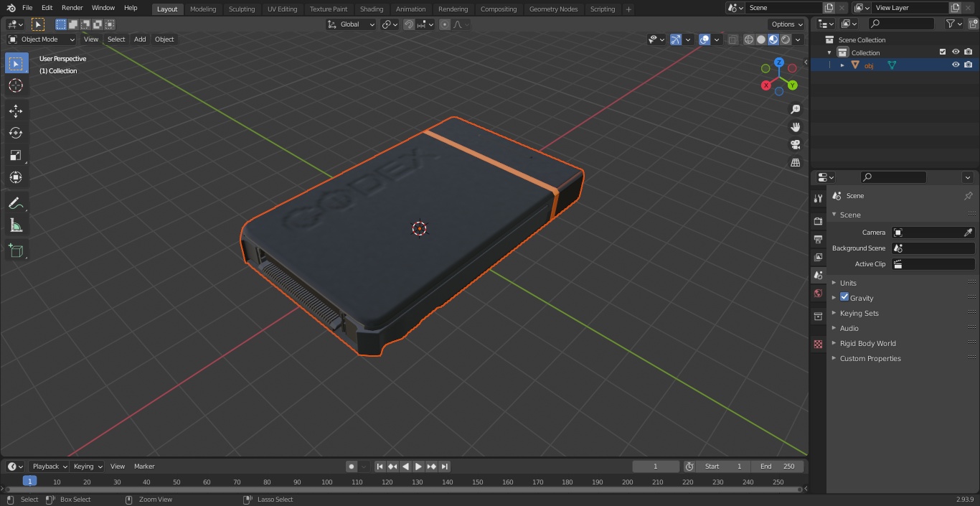Hide the Collection with its eye icon

click(x=956, y=52)
